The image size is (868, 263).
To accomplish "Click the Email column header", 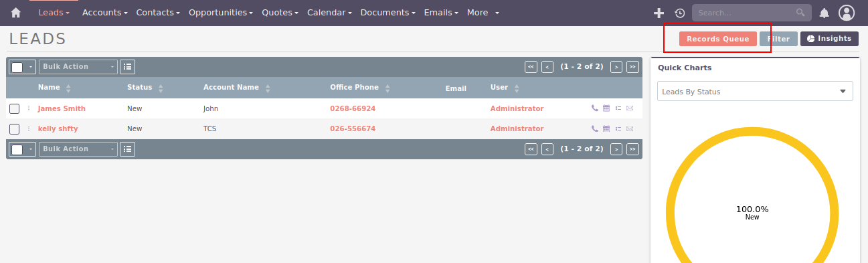I will tap(456, 88).
